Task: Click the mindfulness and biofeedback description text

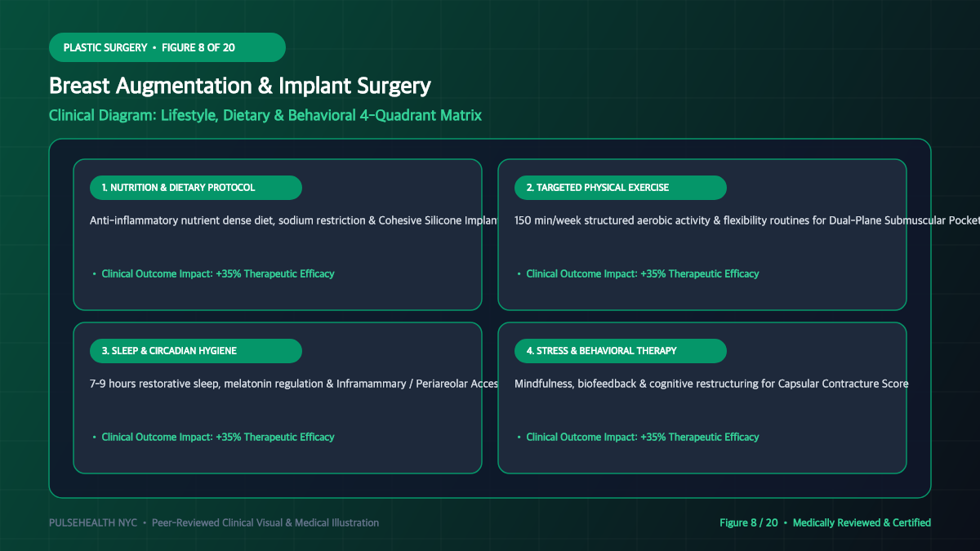Action: (711, 384)
